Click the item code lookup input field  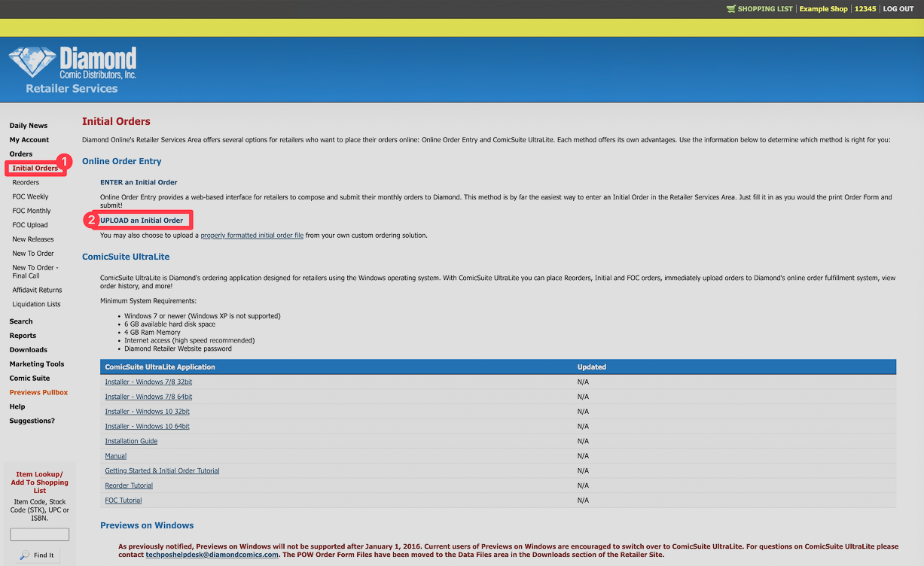click(x=40, y=534)
